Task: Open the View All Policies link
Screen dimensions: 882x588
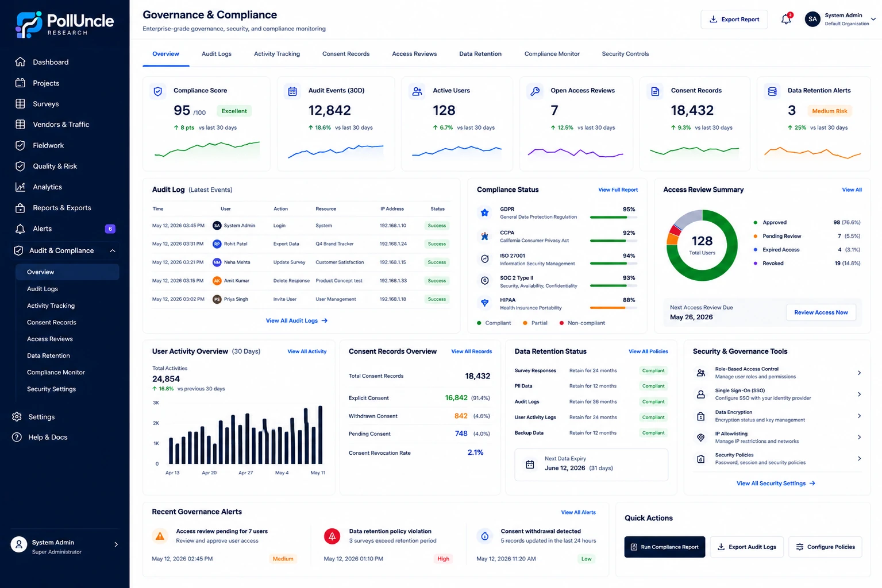Action: [x=648, y=351]
